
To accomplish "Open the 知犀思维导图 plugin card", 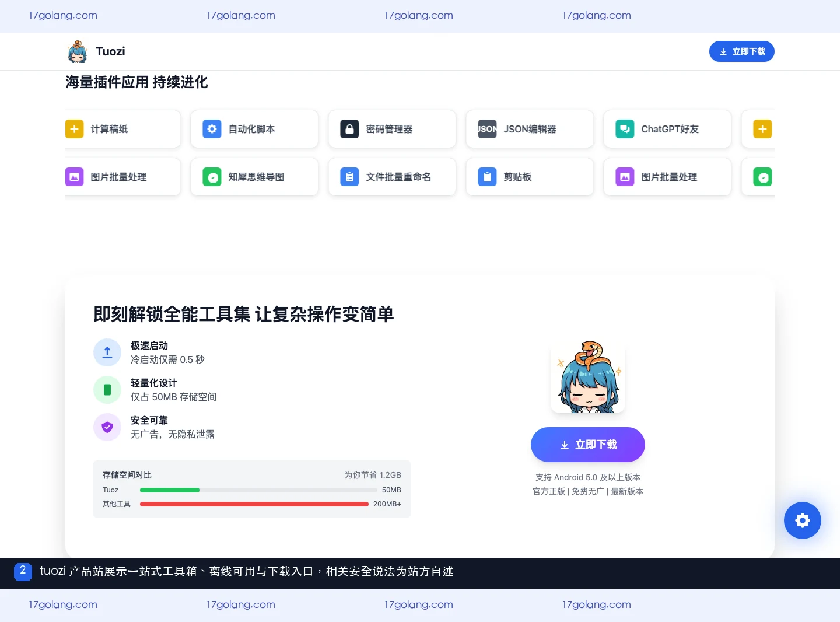I will tap(254, 177).
